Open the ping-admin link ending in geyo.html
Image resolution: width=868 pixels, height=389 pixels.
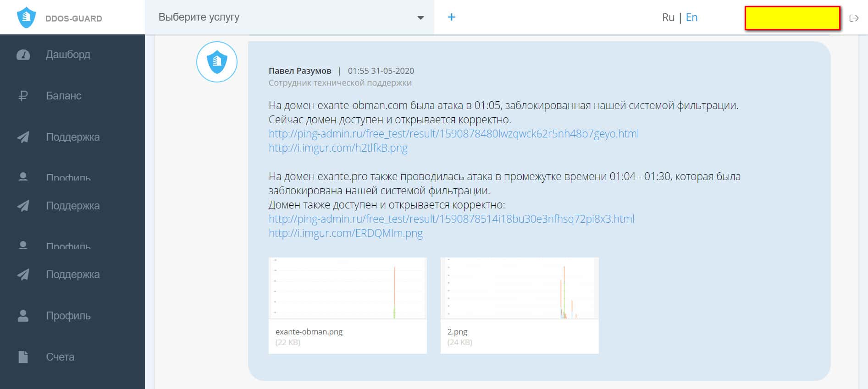[453, 134]
